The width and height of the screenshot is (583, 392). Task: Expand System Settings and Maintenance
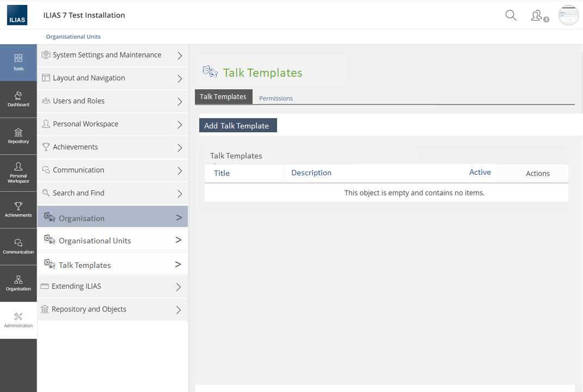click(112, 55)
